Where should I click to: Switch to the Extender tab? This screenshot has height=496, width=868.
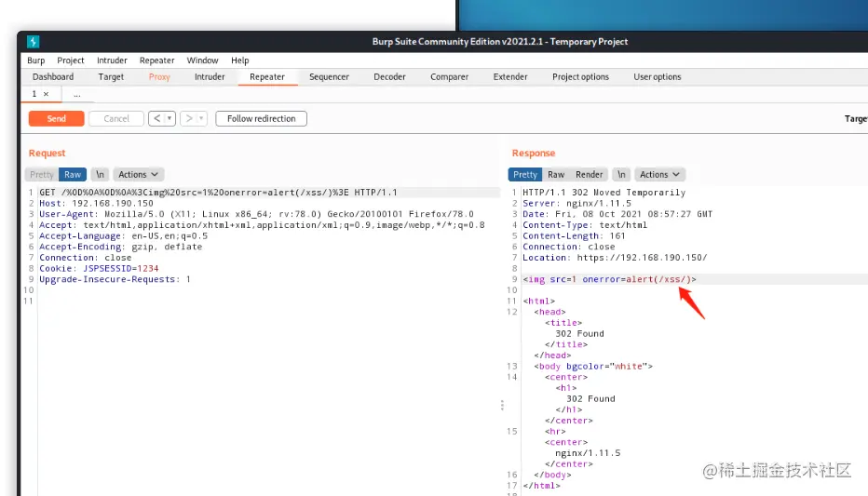[x=509, y=77]
